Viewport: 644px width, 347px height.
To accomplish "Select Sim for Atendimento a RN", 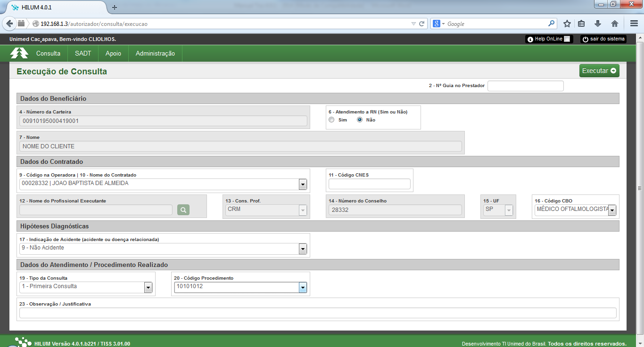I will coord(331,120).
